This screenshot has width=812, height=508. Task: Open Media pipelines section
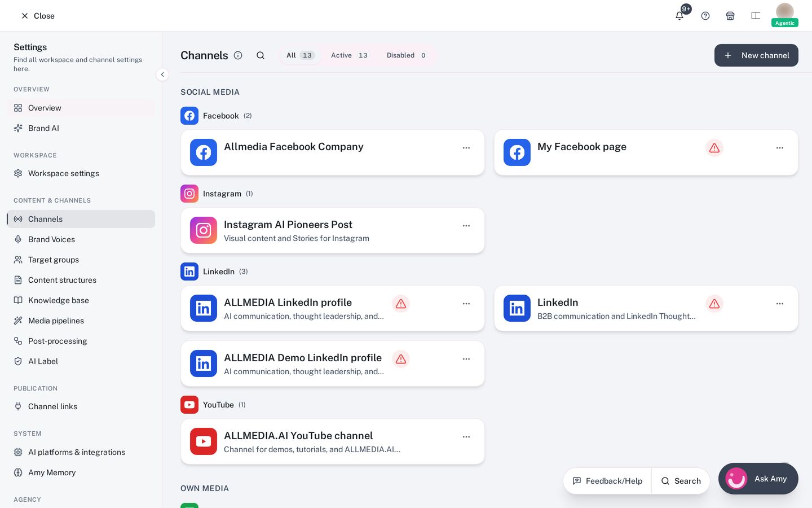[x=81, y=321]
